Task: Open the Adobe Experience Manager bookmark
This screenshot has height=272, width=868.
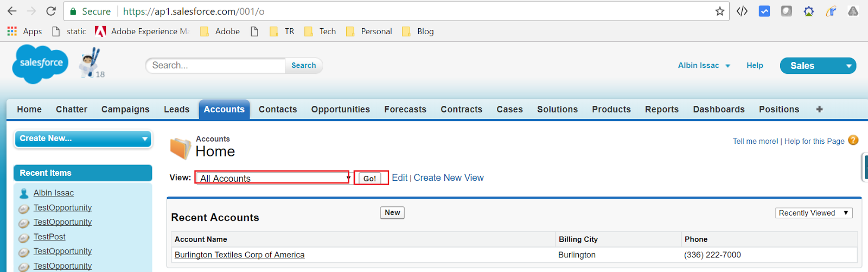Action: (142, 31)
